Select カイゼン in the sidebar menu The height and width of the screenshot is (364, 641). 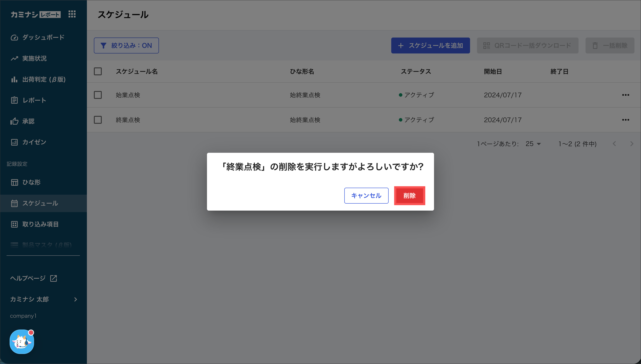pos(34,142)
